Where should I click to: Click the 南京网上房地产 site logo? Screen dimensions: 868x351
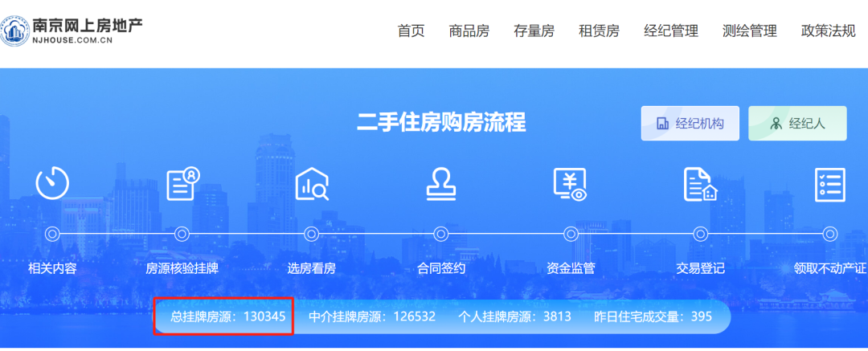click(x=72, y=30)
